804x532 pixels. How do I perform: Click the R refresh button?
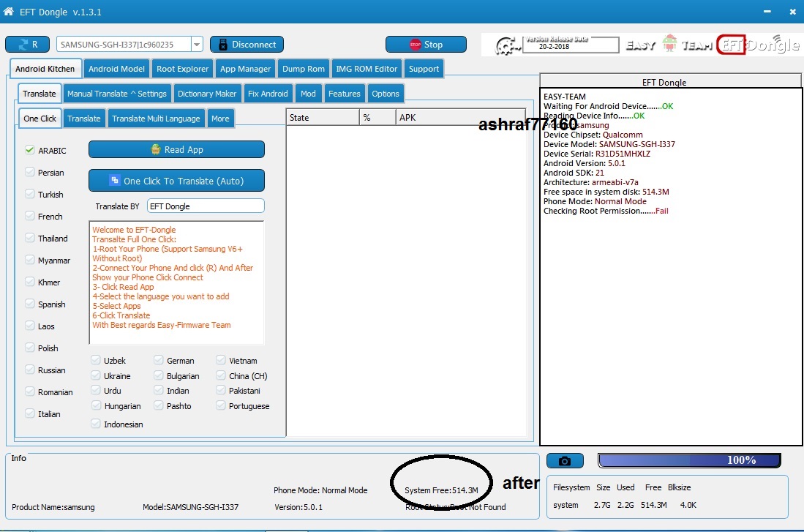pyautogui.click(x=27, y=45)
